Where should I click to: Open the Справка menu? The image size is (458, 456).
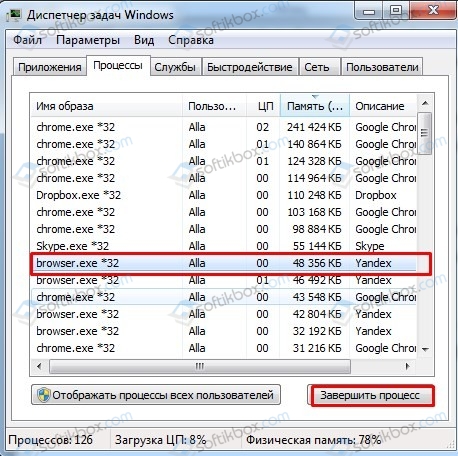(191, 40)
